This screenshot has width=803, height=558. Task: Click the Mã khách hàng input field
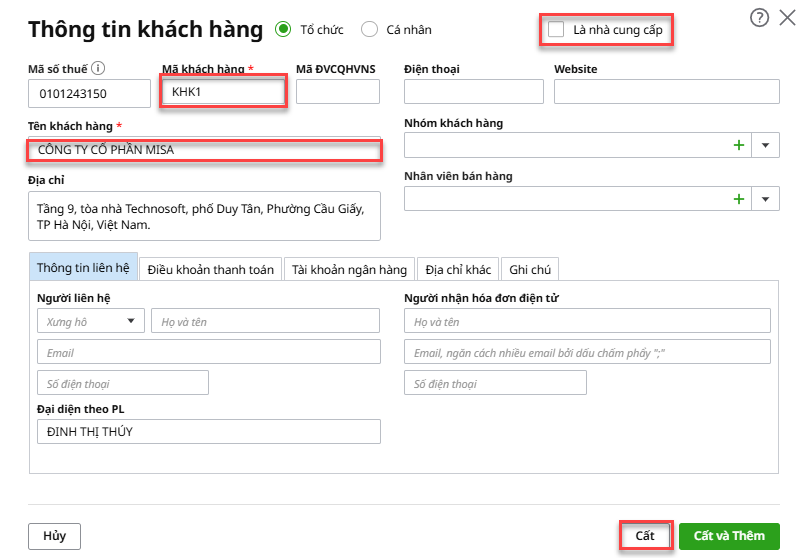tap(224, 92)
